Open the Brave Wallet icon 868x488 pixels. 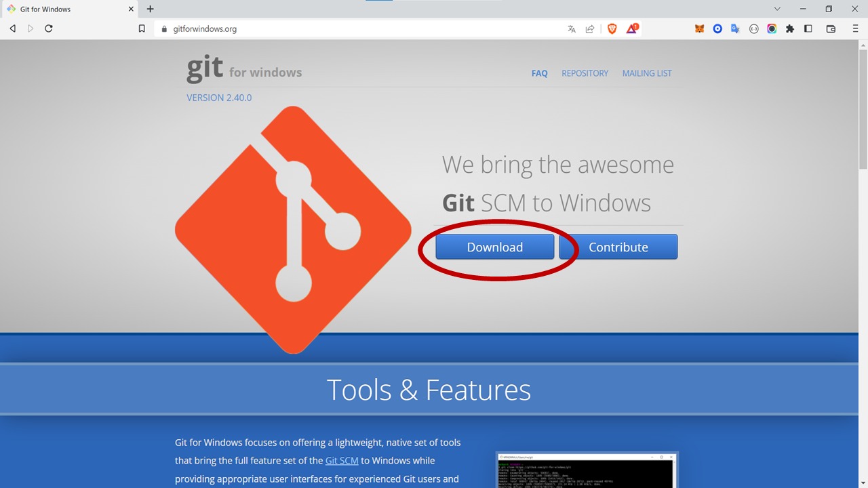pos(831,28)
